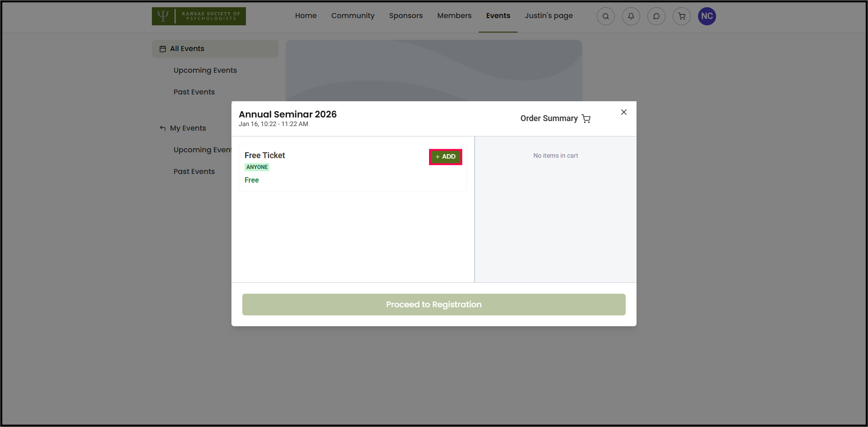Open the chat messages icon

656,16
